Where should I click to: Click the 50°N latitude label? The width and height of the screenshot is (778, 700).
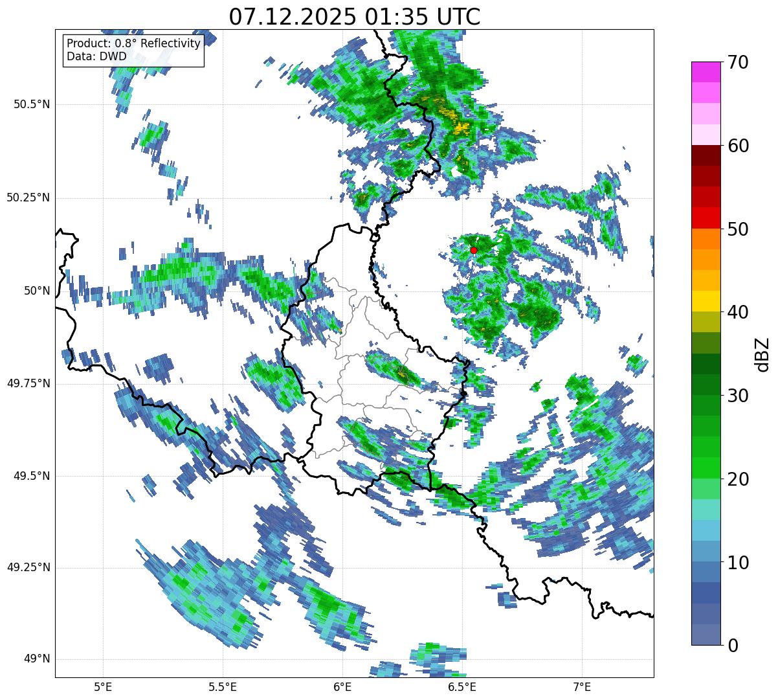click(38, 291)
